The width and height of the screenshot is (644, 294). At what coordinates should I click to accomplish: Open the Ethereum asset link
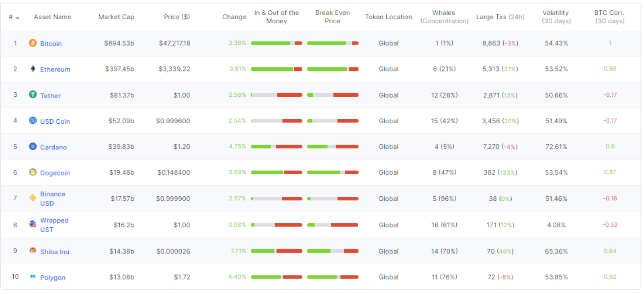[55, 69]
